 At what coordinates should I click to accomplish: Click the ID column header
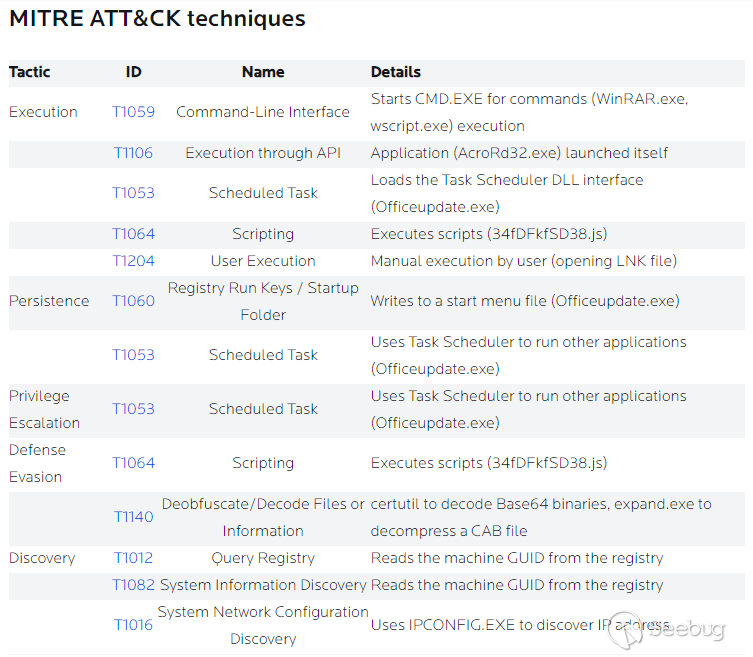(133, 72)
